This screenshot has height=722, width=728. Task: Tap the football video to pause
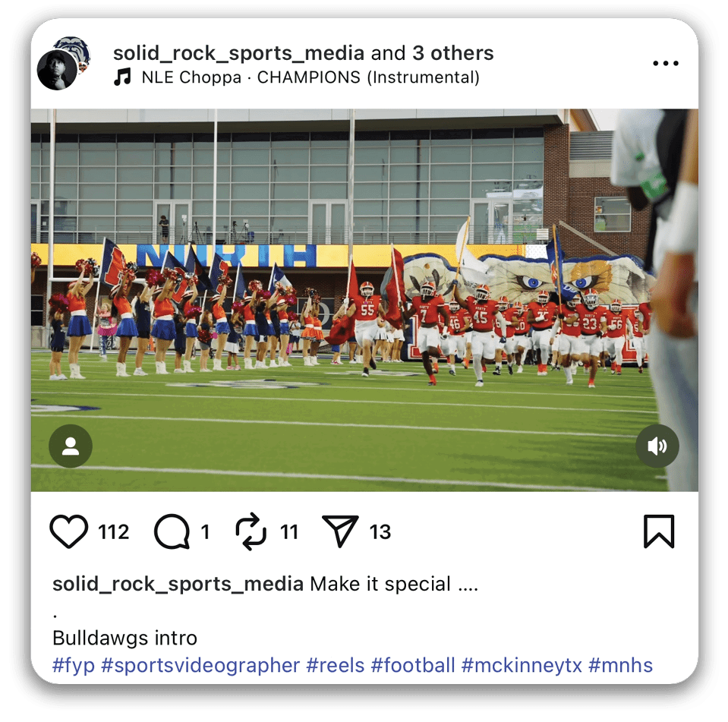point(364,301)
